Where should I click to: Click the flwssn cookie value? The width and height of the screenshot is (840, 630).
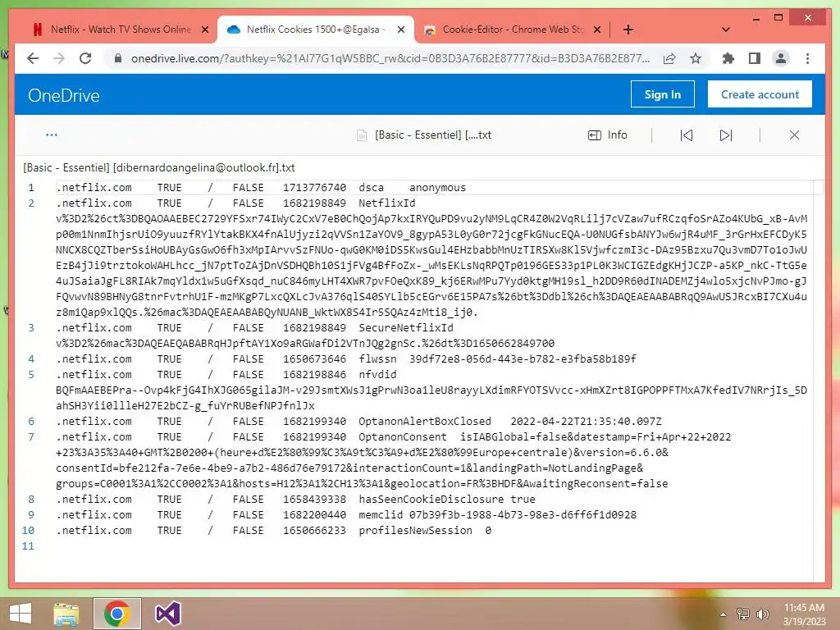pos(523,359)
